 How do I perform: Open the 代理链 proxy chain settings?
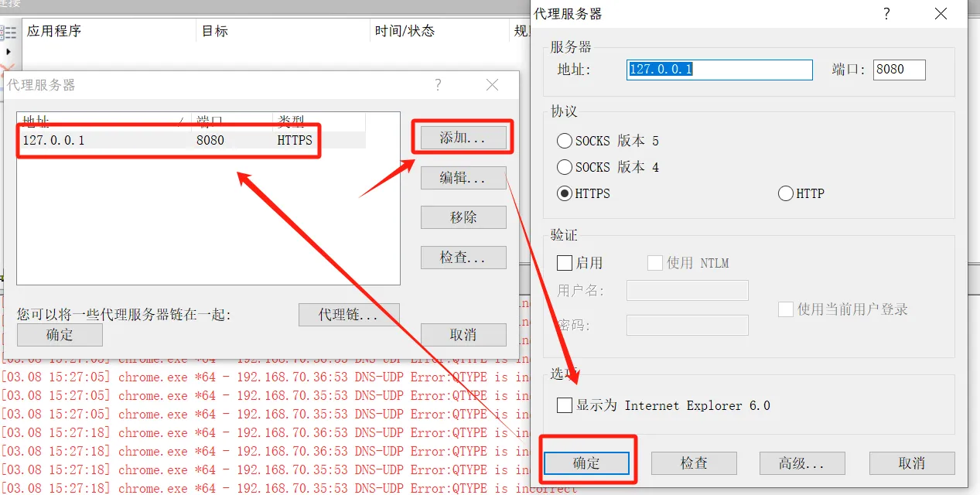click(x=349, y=315)
